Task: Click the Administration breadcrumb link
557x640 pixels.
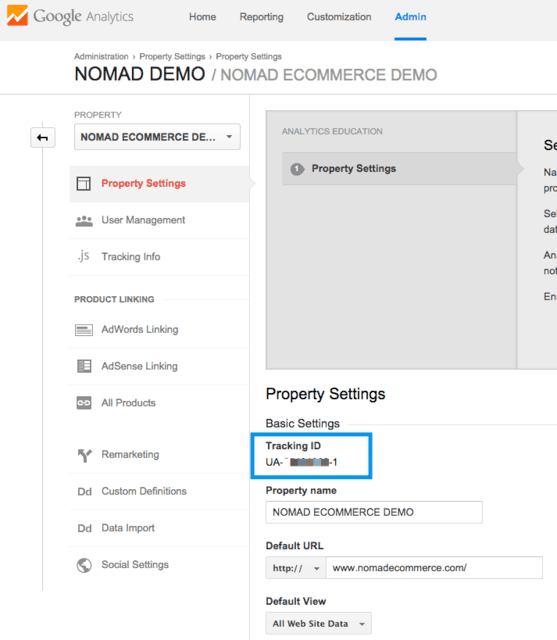Action: pyautogui.click(x=101, y=56)
